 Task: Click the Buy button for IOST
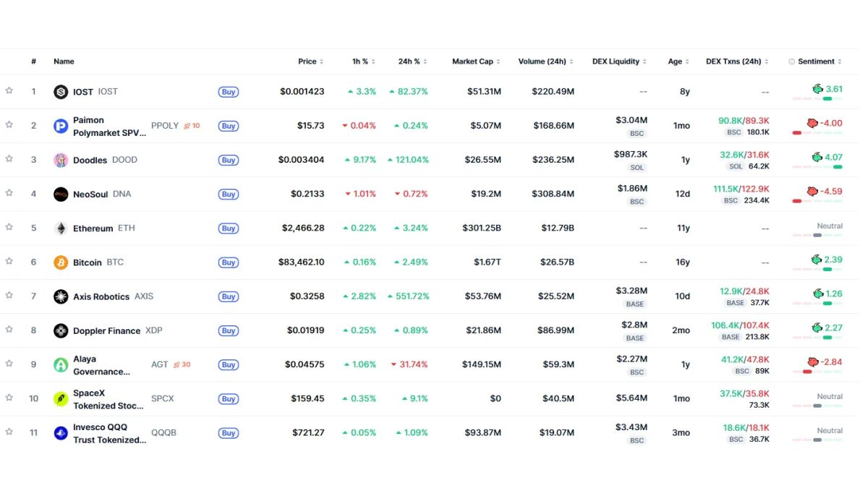229,92
